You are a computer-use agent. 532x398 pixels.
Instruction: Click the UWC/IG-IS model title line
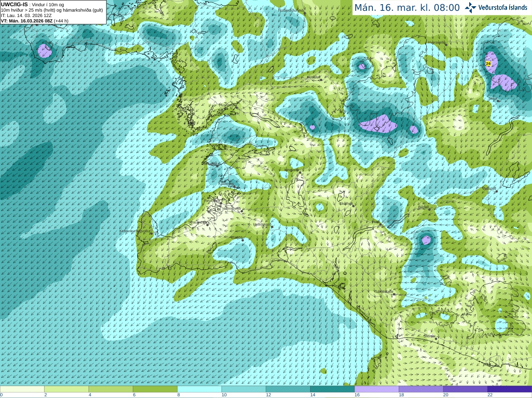pyautogui.click(x=32, y=4)
